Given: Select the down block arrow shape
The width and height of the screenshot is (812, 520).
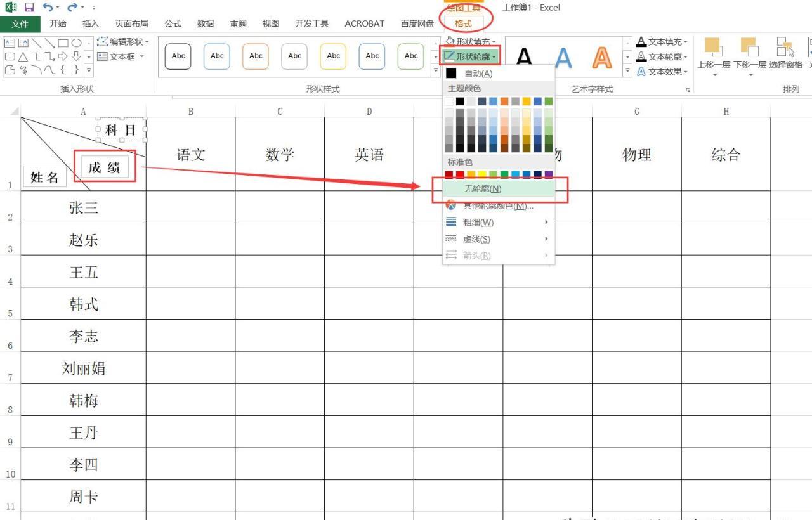Looking at the screenshot, I should (76, 56).
